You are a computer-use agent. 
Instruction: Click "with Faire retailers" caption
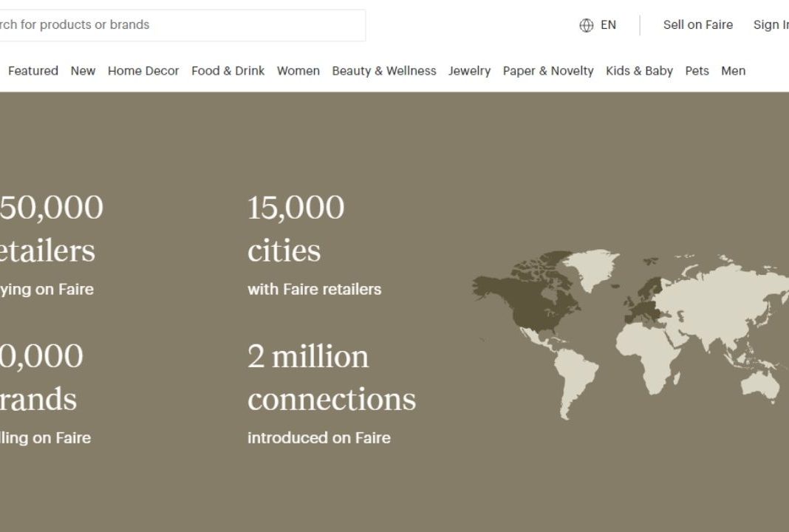(x=315, y=290)
